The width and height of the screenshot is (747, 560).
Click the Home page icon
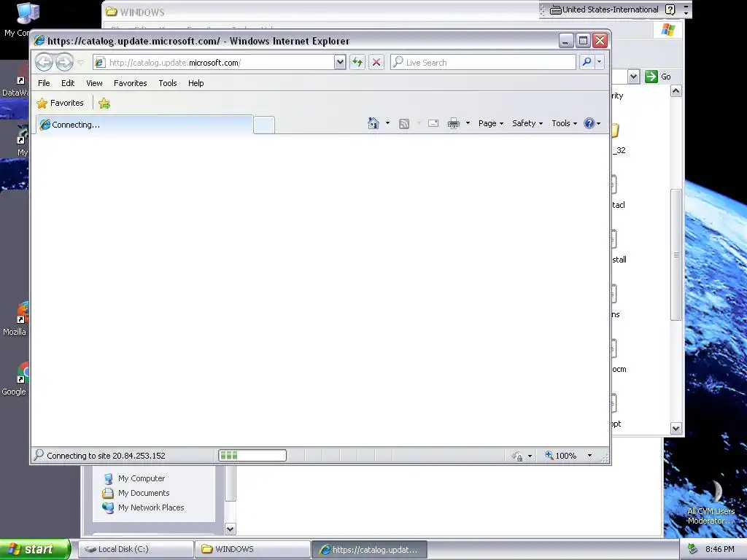point(373,123)
